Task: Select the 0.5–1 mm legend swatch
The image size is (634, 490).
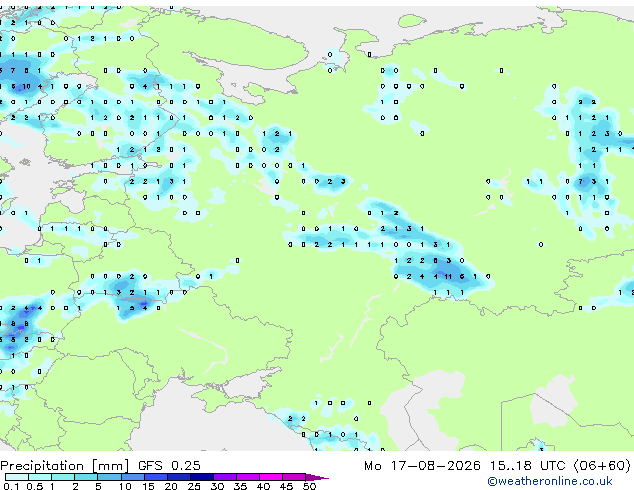Action: pyautogui.click(x=40, y=477)
